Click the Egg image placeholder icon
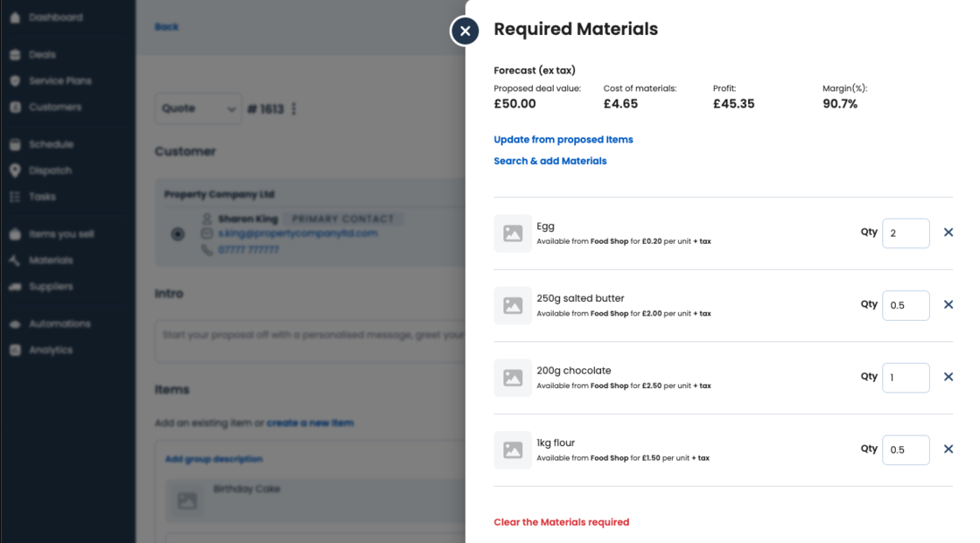The image size is (980, 543). tap(513, 233)
